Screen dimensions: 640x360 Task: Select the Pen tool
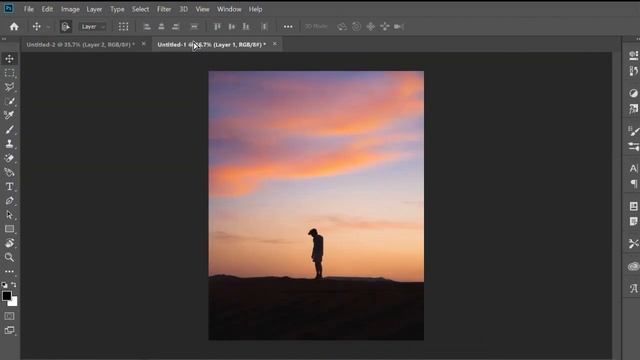point(9,200)
